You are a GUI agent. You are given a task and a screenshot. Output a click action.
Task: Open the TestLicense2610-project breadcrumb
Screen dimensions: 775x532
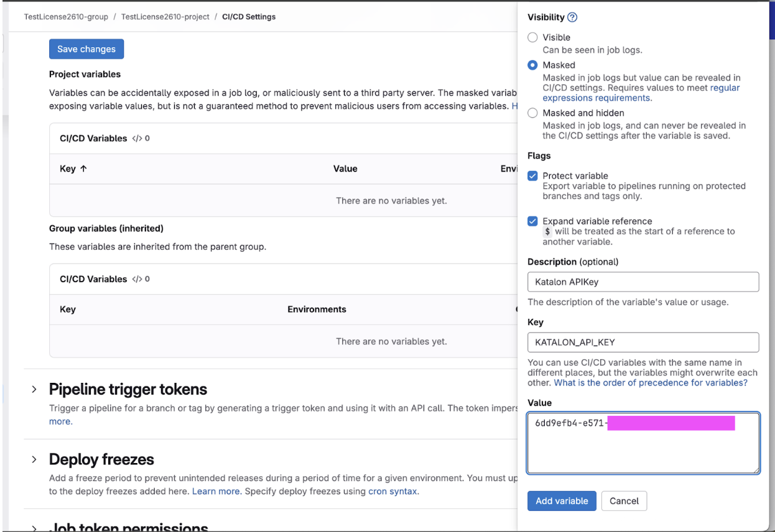coord(165,17)
